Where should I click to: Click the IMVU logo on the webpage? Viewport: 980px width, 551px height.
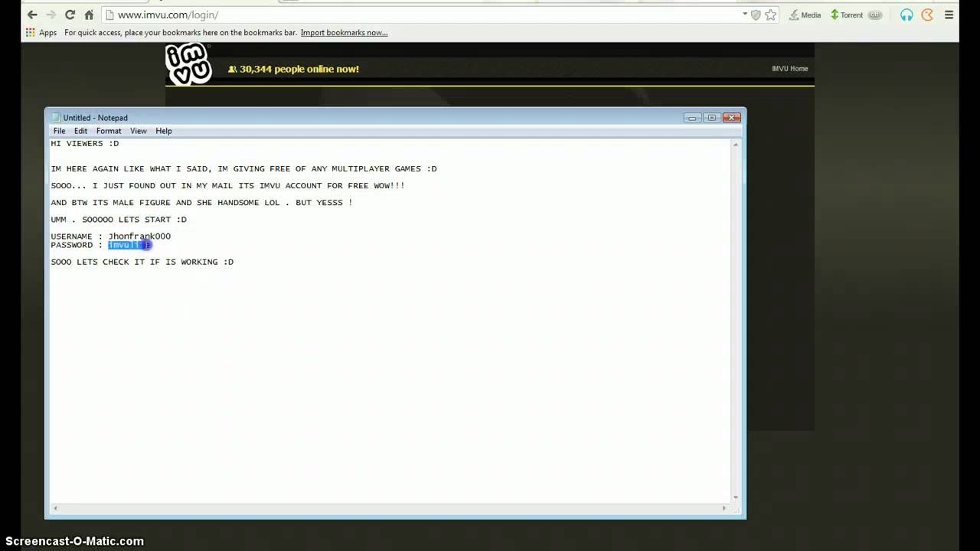pos(188,64)
